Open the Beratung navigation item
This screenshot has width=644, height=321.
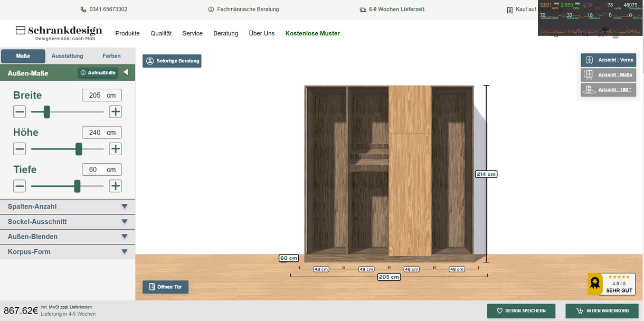[226, 33]
